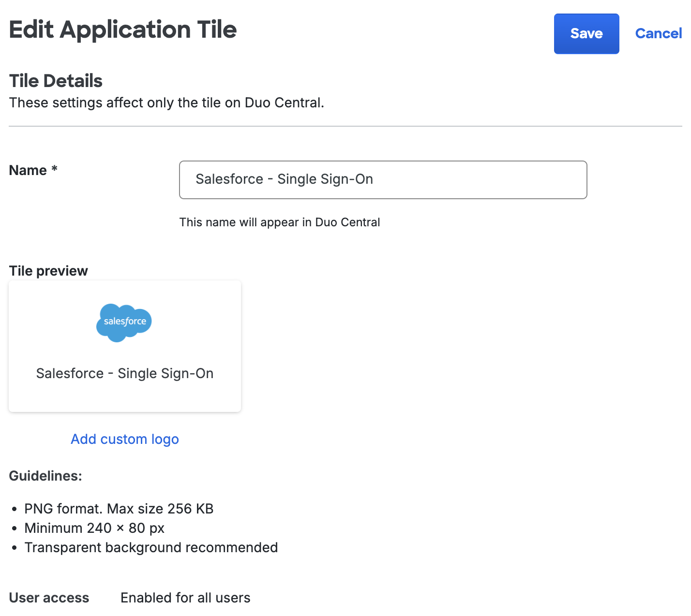Click inside the Salesforce - Single Sign-On name box
The width and height of the screenshot is (691, 616).
click(382, 179)
